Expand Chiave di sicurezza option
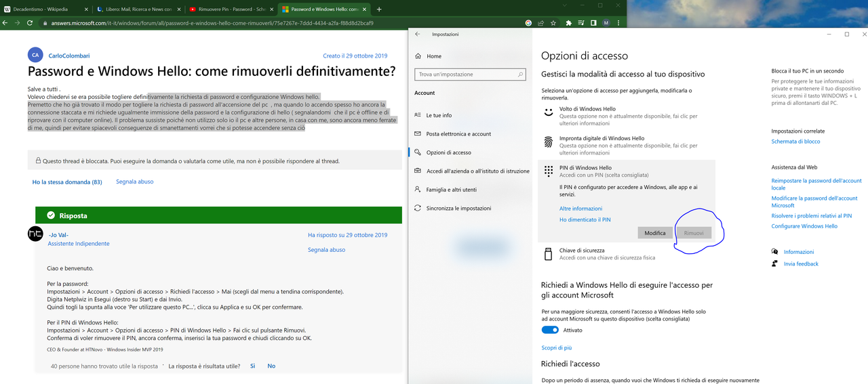 [627, 254]
